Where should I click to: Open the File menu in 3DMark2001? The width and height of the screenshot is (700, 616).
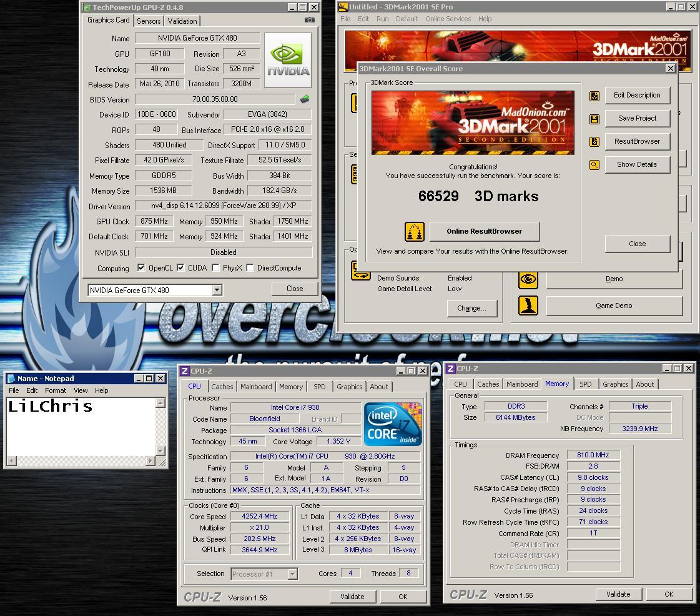pos(345,19)
